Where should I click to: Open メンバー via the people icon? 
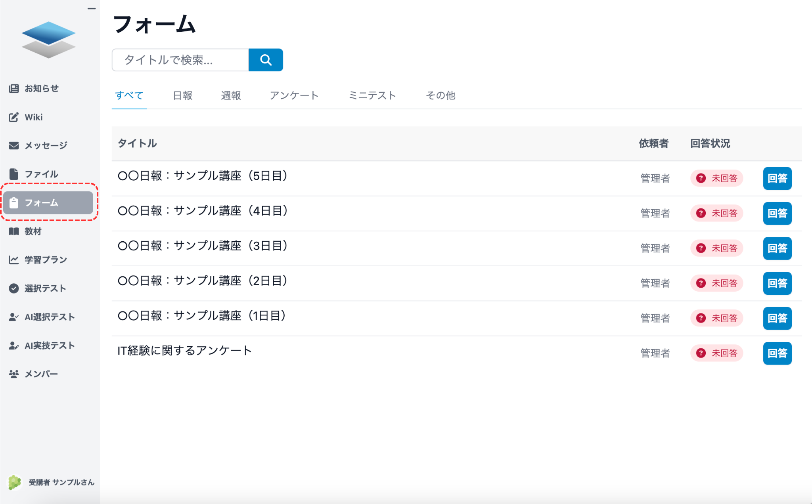pyautogui.click(x=14, y=374)
